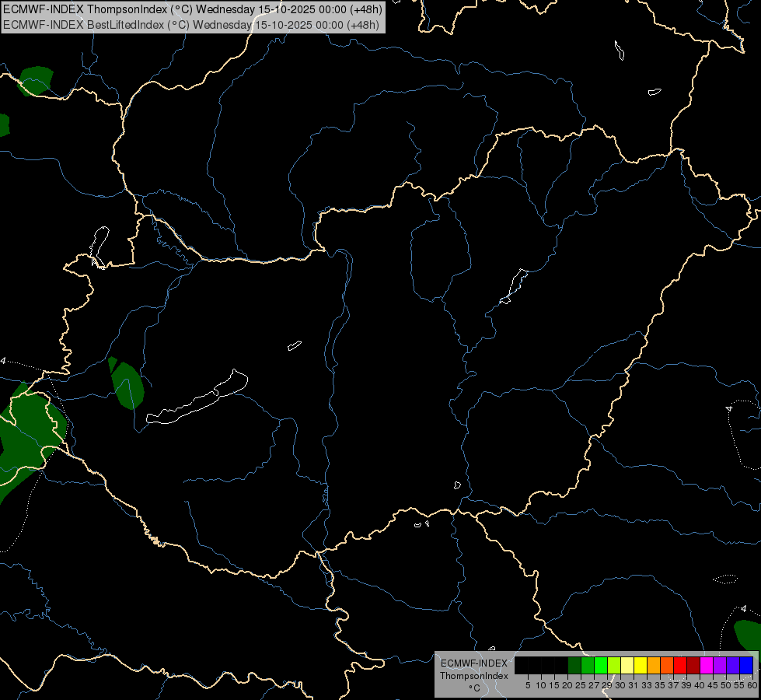This screenshot has height=700, width=761.
Task: Click the ThompsonIndex label in the legend box
Action: 473,676
